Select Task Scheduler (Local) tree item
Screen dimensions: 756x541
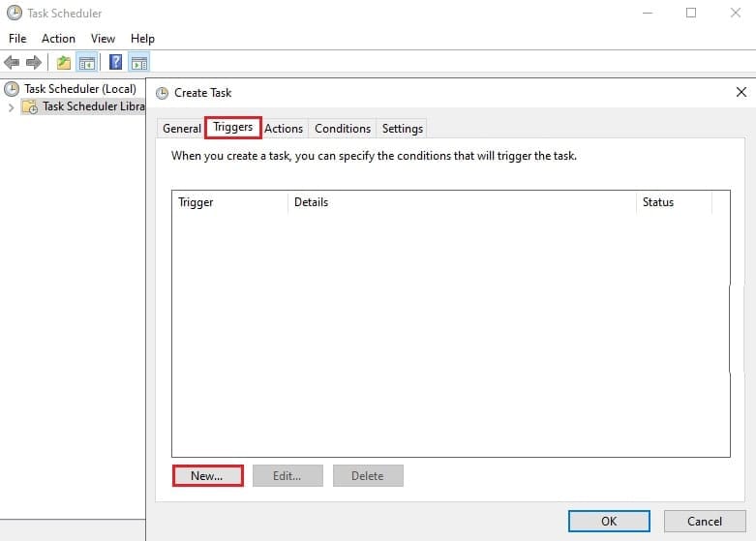point(80,89)
